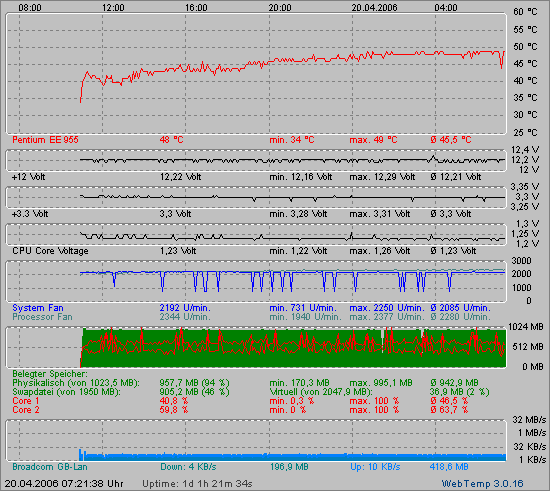Click the 12:00 time axis marker
The width and height of the screenshot is (550, 491).
coord(113,8)
